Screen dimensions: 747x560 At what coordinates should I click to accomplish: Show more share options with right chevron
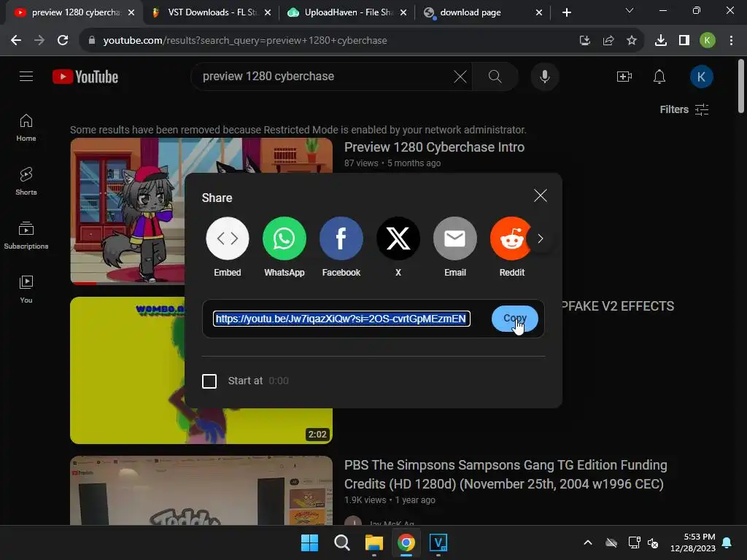click(541, 238)
